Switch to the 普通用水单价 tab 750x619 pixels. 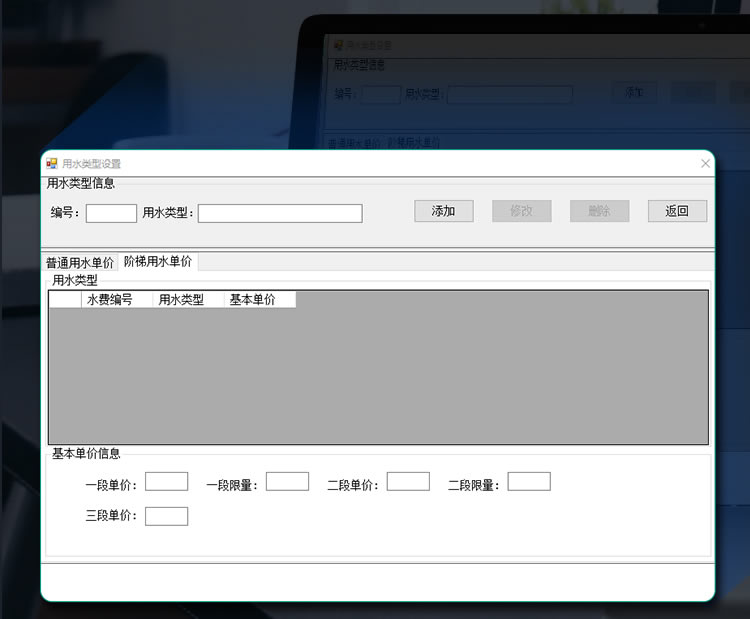tap(80, 263)
